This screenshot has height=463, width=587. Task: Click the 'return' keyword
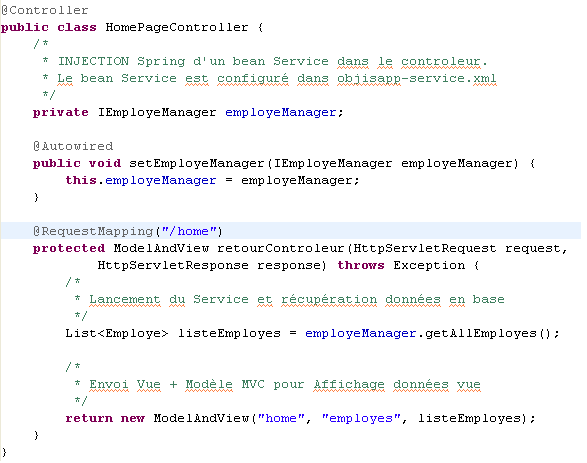point(89,418)
